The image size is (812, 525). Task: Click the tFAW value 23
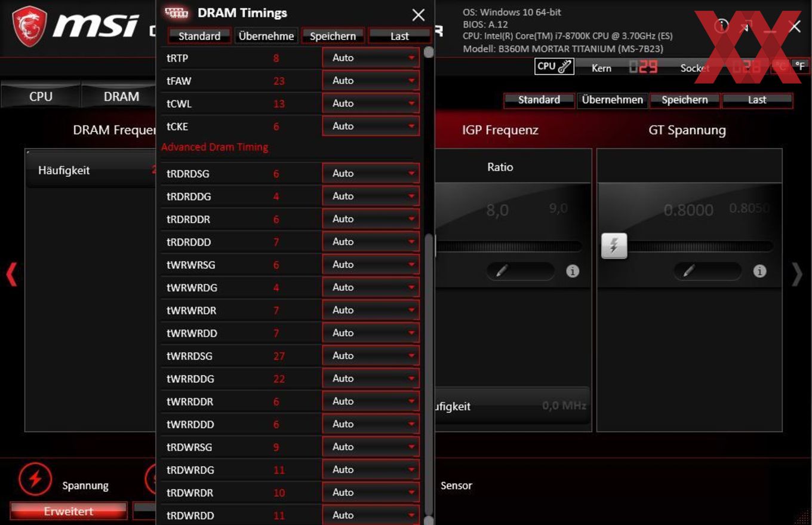coord(279,81)
